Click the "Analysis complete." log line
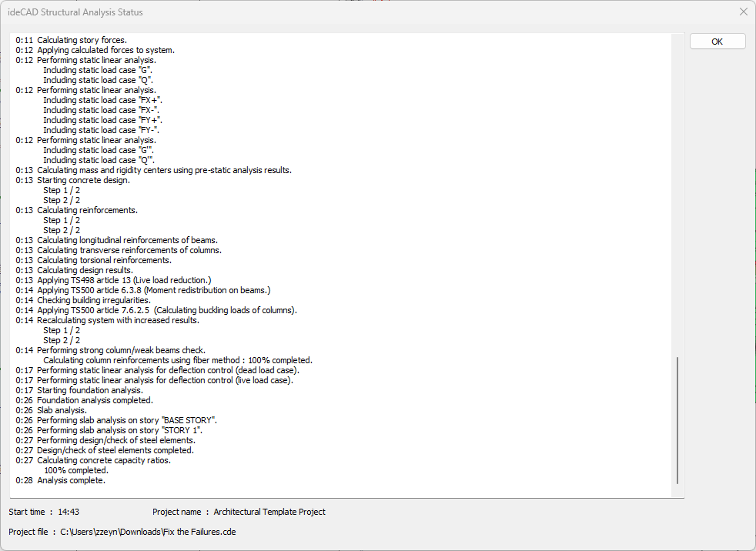Viewport: 756px width, 551px height. click(x=71, y=480)
